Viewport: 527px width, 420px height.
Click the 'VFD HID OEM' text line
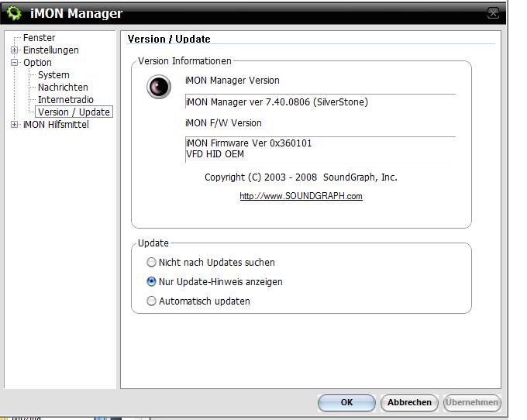pos(215,154)
